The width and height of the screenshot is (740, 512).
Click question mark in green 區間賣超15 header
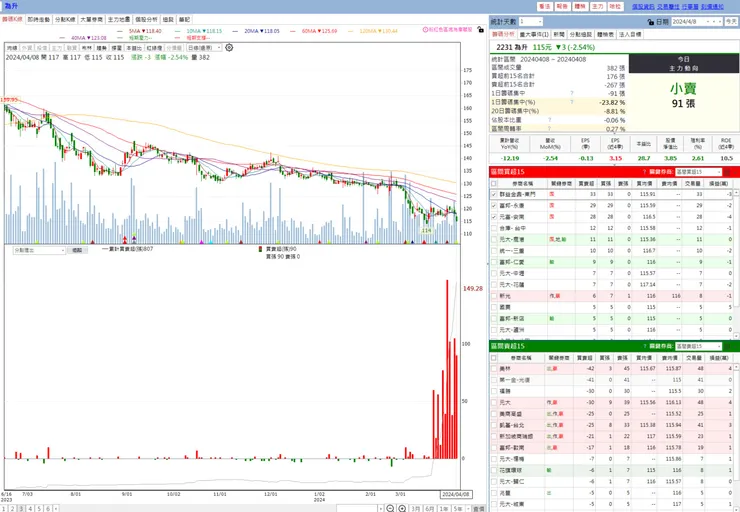tap(644, 346)
